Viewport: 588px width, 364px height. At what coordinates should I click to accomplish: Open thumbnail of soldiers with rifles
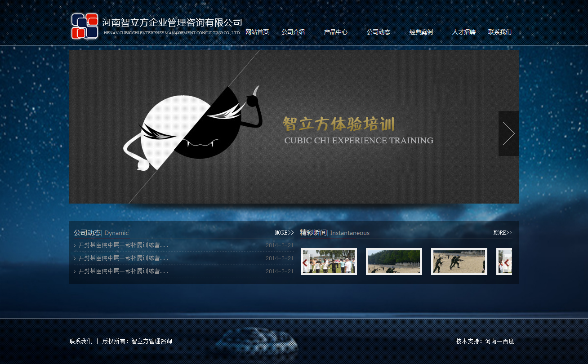point(459,262)
